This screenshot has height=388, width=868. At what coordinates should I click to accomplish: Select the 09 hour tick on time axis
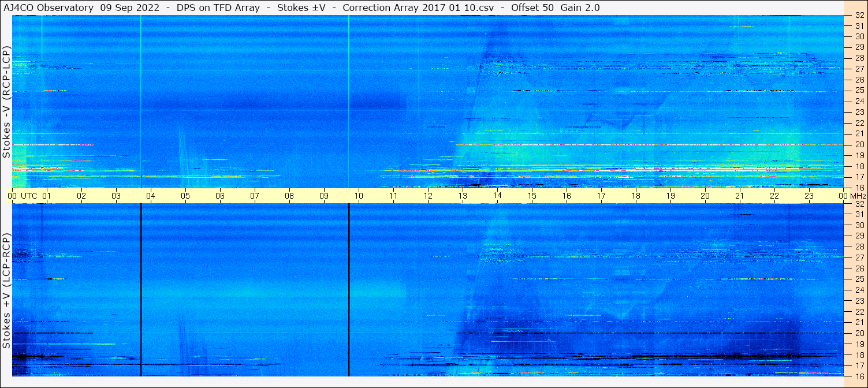click(324, 196)
